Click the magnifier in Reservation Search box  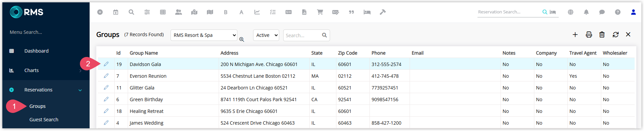pyautogui.click(x=545, y=12)
